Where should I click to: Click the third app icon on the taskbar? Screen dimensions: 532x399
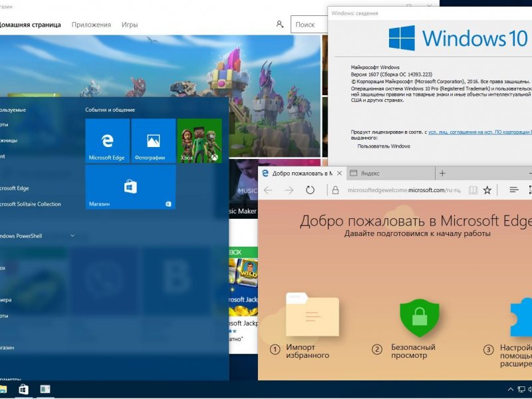tap(45, 389)
